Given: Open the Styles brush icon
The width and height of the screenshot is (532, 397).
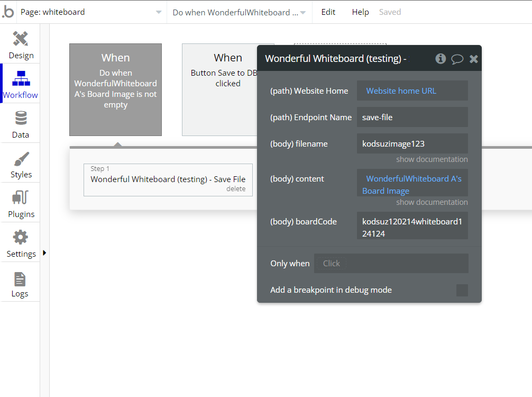Looking at the screenshot, I should coord(21,159).
